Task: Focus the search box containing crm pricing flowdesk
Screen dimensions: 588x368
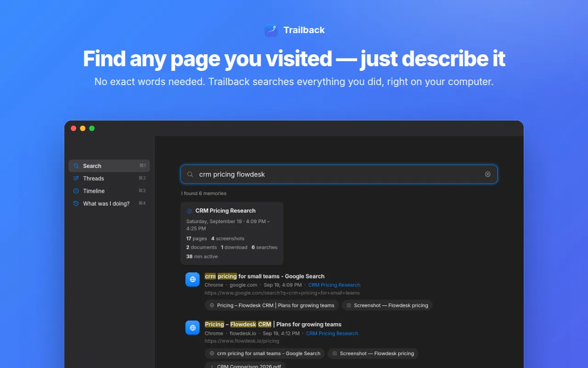Action: point(339,174)
